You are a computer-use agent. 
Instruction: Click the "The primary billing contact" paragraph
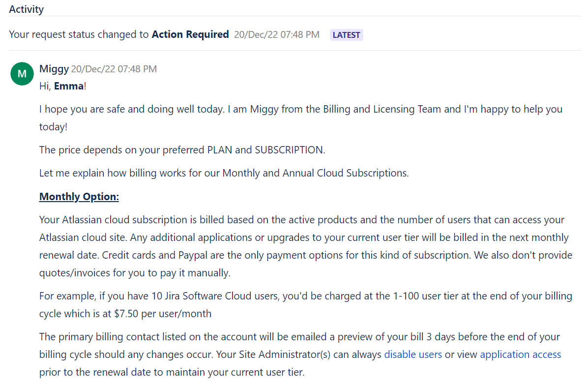pos(299,337)
